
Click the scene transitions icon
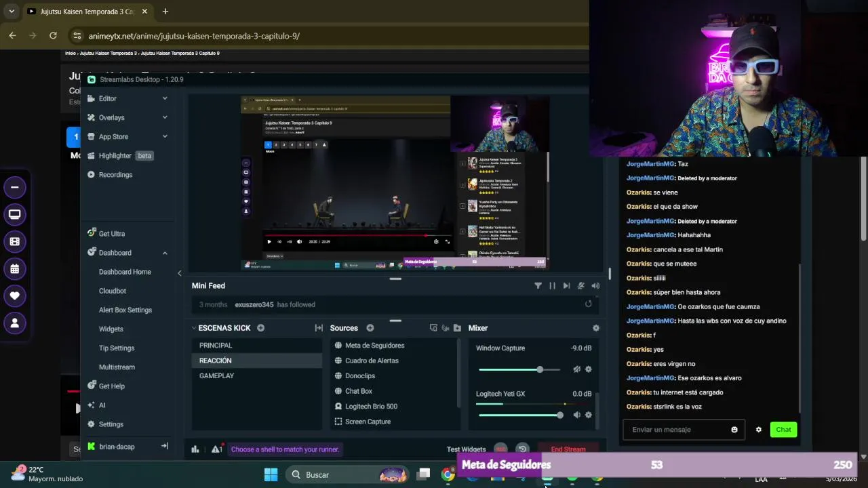coord(319,328)
